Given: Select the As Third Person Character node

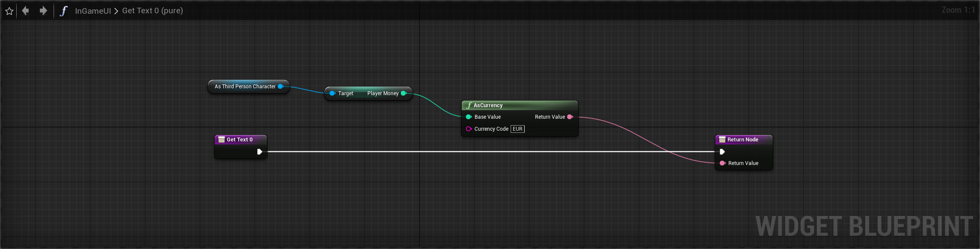Looking at the screenshot, I should tap(244, 87).
